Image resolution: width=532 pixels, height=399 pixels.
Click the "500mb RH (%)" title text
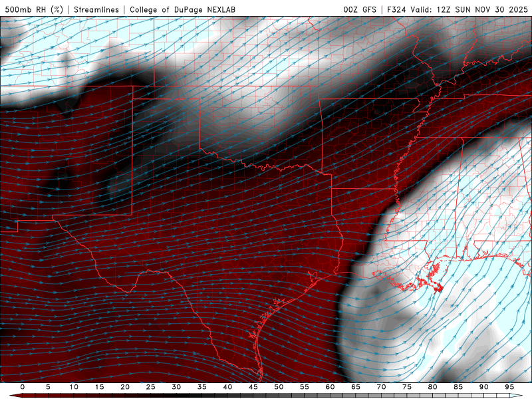pos(34,9)
